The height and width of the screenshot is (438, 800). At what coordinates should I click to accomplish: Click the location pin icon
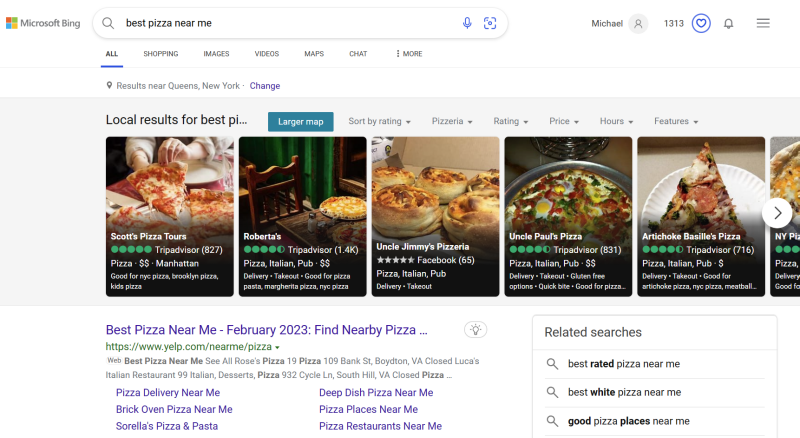click(x=109, y=85)
